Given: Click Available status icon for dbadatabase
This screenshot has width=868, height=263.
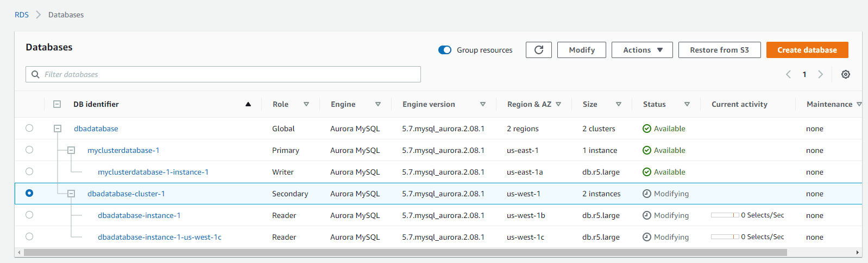Looking at the screenshot, I should [x=647, y=129].
